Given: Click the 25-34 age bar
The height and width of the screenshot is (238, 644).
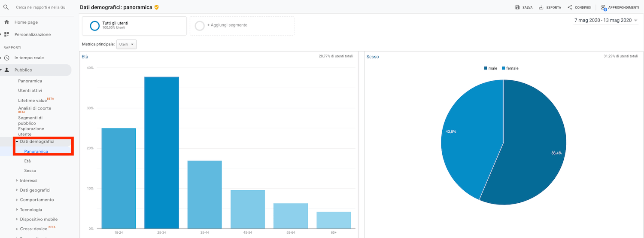Looking at the screenshot, I should click(161, 153).
